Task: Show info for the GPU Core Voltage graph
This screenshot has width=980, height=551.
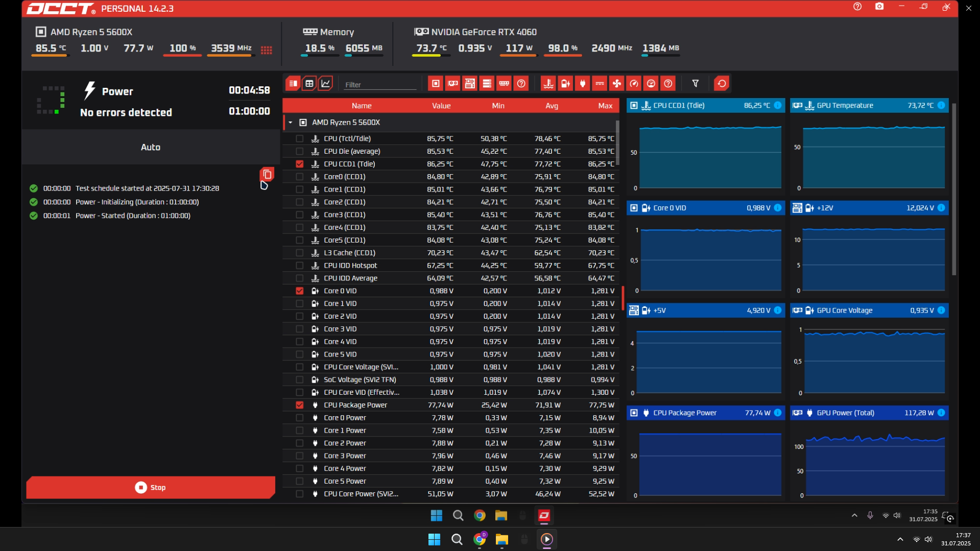Action: point(941,310)
